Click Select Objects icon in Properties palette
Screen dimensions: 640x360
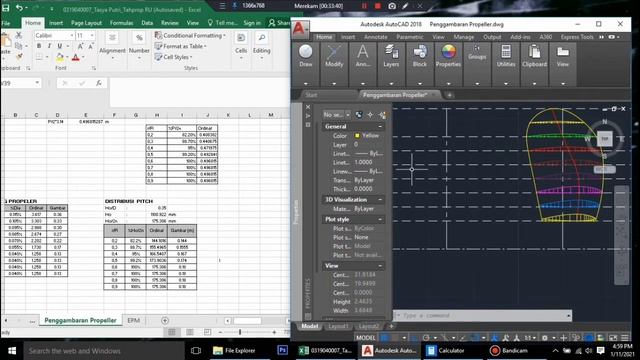click(370, 115)
